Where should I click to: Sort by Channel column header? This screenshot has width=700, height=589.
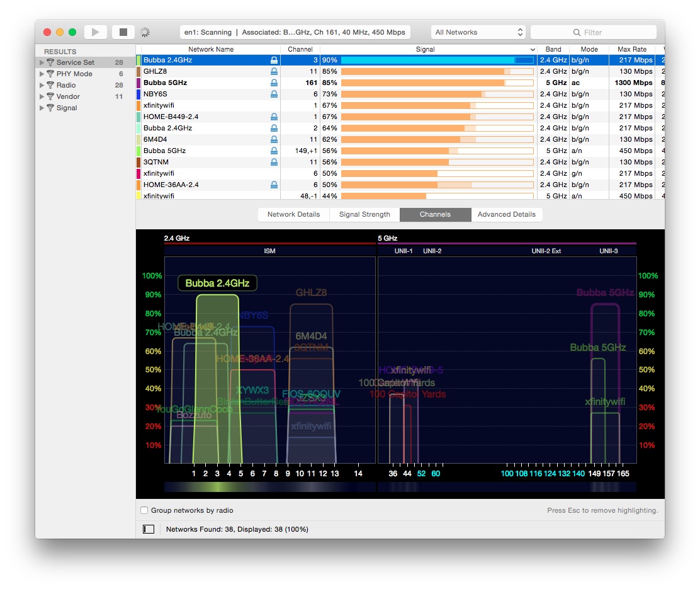tap(300, 49)
